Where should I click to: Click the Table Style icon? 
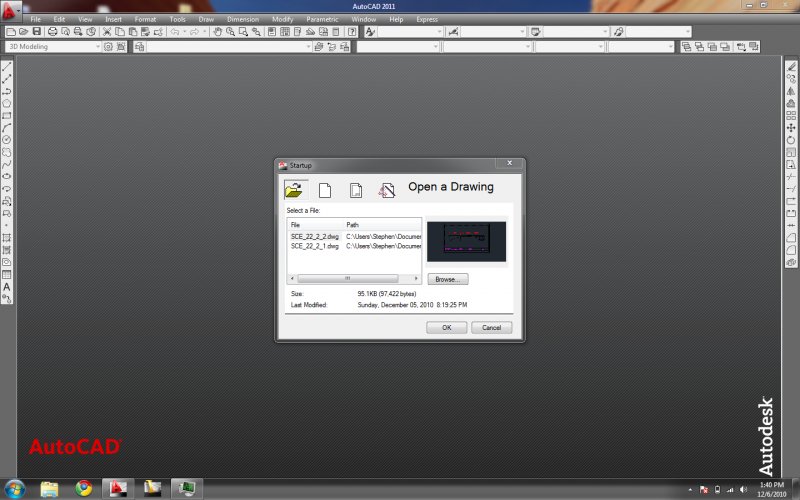[x=536, y=32]
